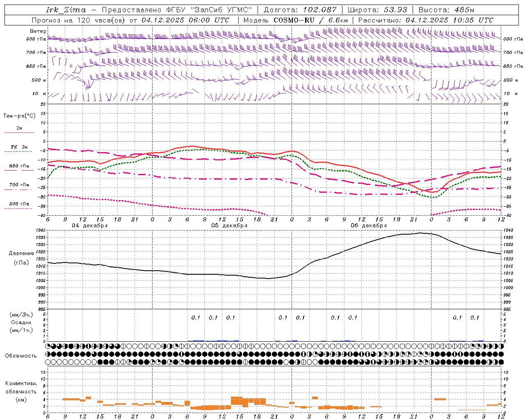The height and width of the screenshot is (420, 525).
Task: Select the provider text ФГБУ "ЗапСиб УГМС"
Action: point(209,10)
